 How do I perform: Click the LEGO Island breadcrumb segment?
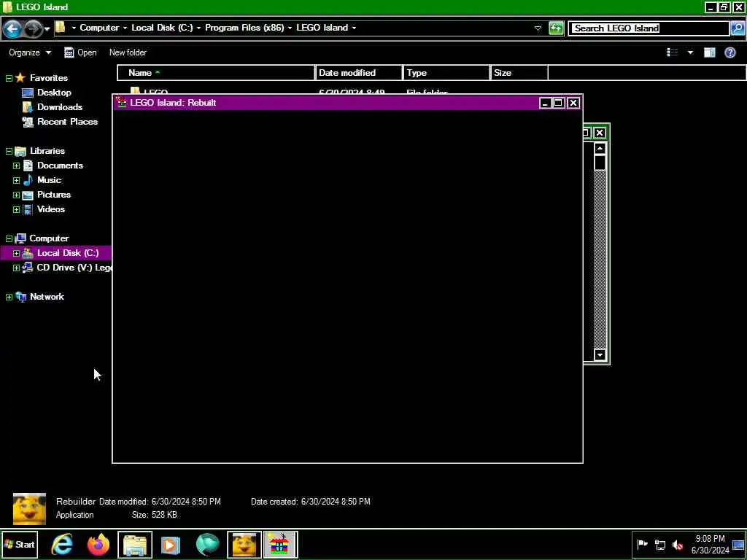[322, 28]
